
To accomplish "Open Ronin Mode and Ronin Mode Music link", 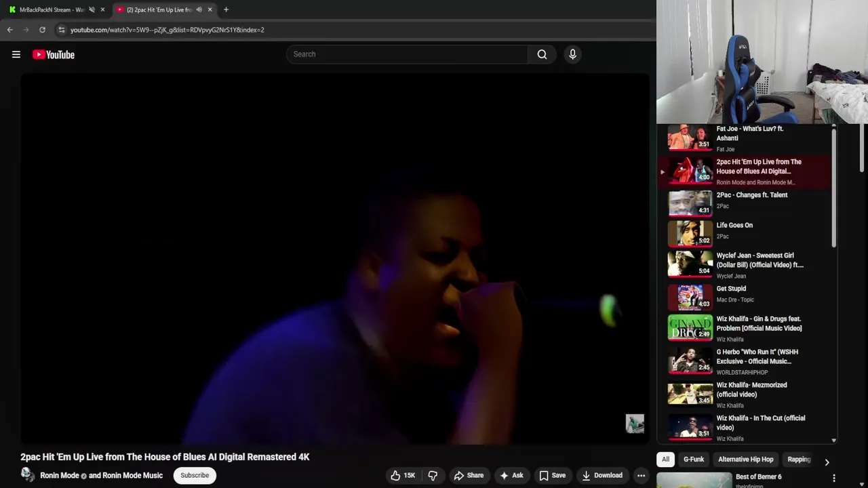I will pos(102,475).
